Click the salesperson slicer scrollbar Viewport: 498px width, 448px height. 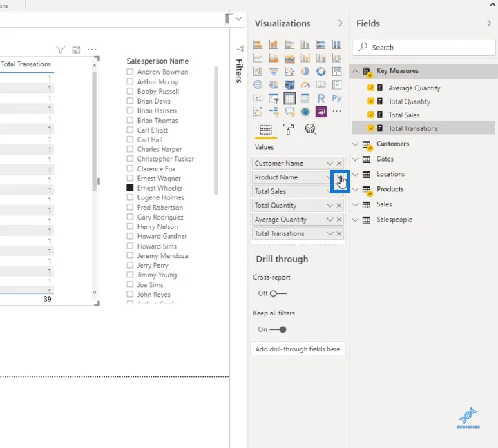(x=216, y=130)
